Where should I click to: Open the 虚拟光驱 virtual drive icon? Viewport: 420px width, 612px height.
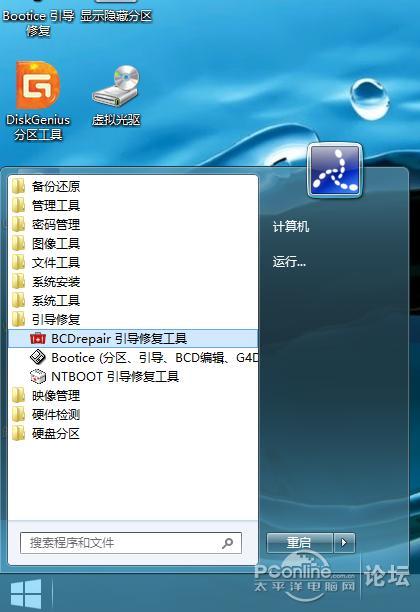pyautogui.click(x=116, y=95)
